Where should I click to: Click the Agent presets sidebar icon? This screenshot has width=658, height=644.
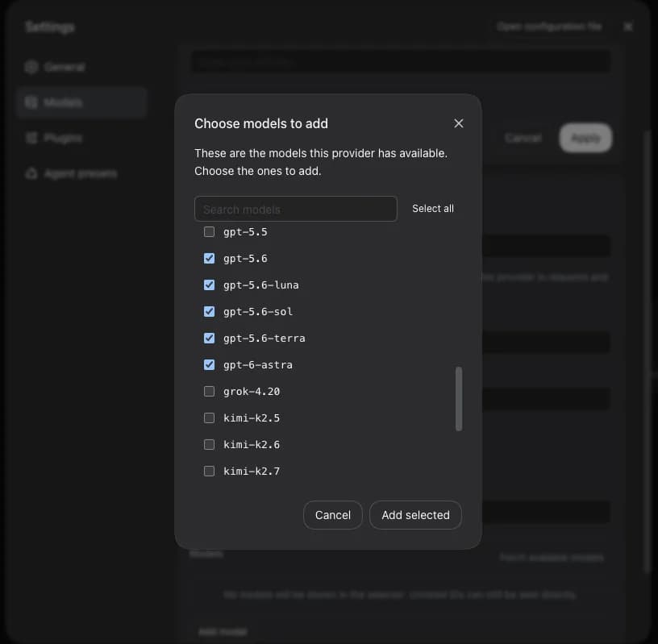(x=31, y=173)
